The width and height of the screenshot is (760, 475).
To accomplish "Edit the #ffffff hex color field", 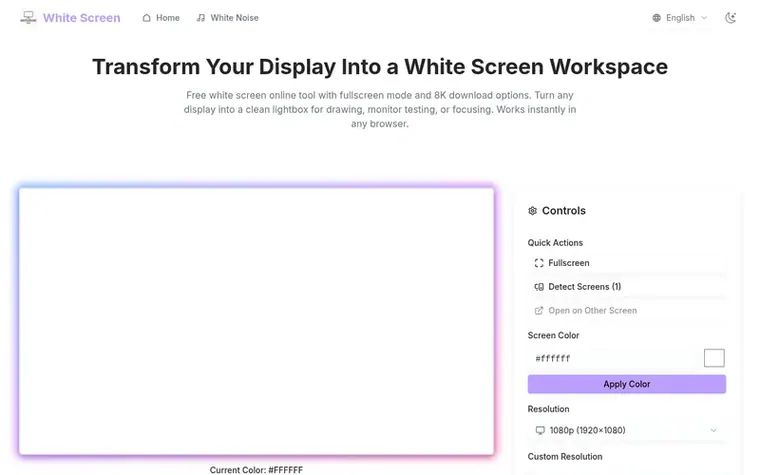I will [x=614, y=358].
